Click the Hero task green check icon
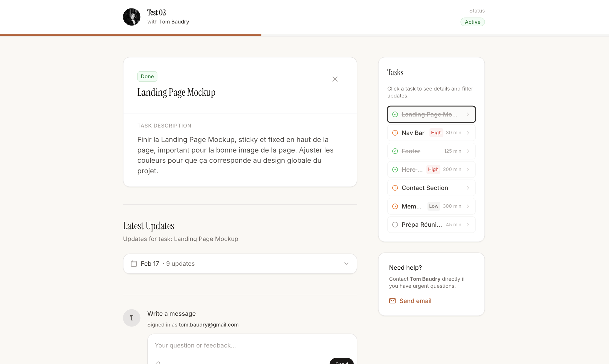Image resolution: width=609 pixels, height=364 pixels. pyautogui.click(x=395, y=169)
